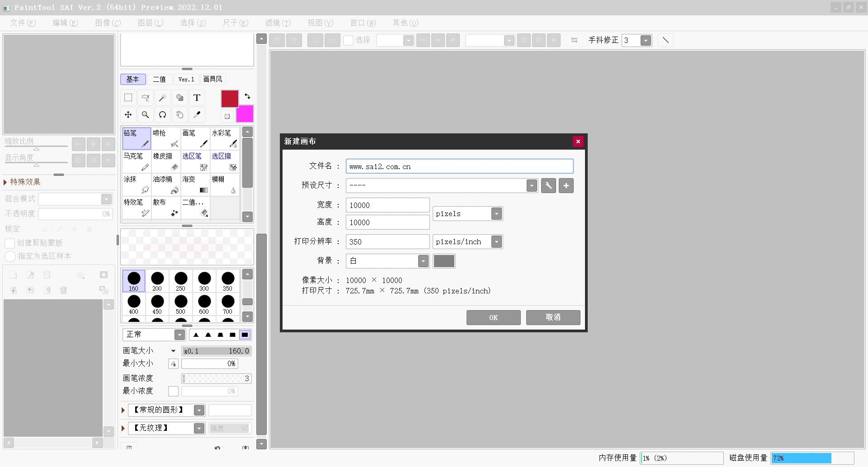868x467 pixels.
Task: Select the shape tool icon
Action: 180,98
